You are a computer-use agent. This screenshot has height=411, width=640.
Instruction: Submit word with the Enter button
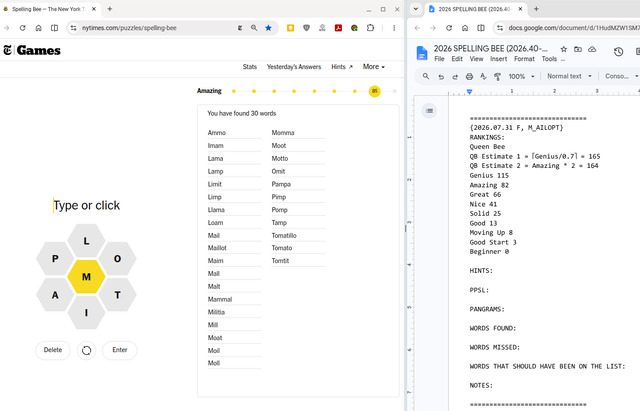pyautogui.click(x=120, y=350)
